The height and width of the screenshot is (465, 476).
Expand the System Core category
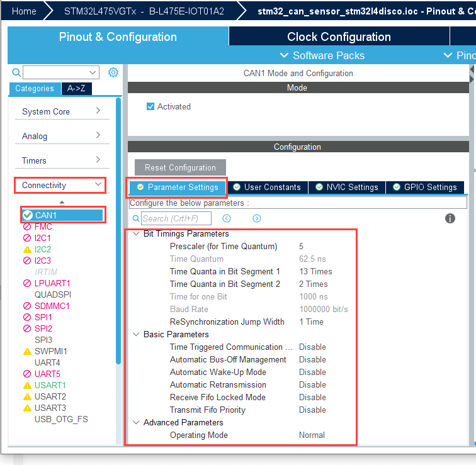[x=61, y=111]
